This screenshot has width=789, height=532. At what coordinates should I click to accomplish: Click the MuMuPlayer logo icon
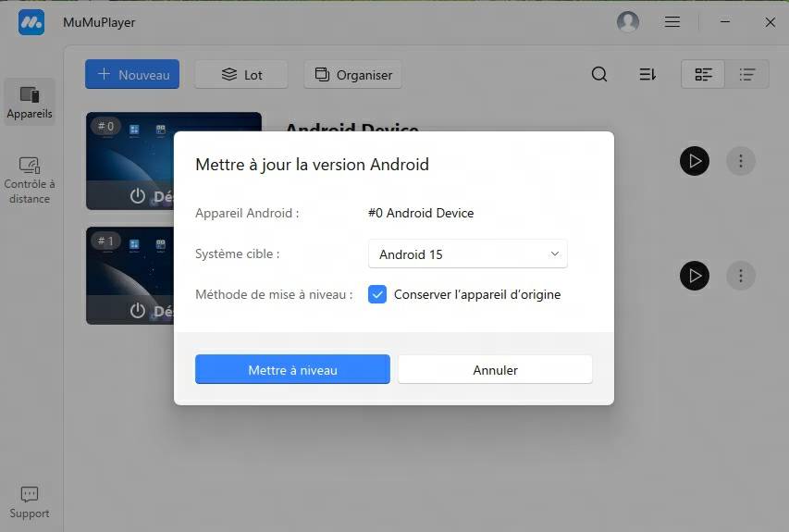pyautogui.click(x=31, y=22)
